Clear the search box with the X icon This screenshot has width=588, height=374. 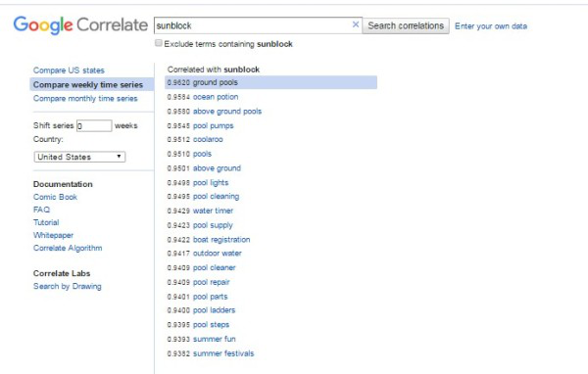click(x=356, y=24)
